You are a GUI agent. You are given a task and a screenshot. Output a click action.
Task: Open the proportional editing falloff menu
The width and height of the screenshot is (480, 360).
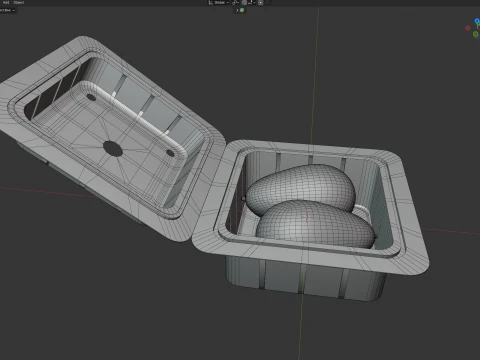point(268,2)
